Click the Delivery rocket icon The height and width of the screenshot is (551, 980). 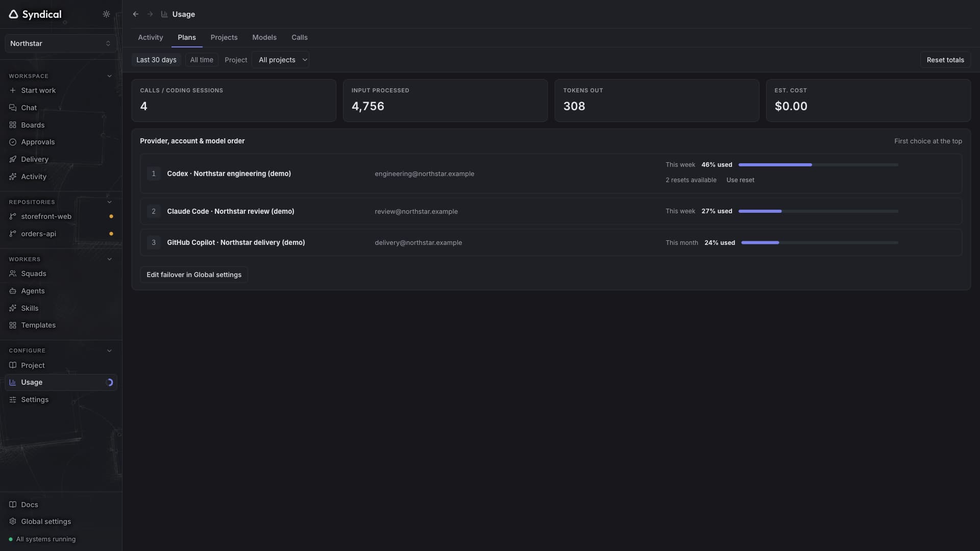[13, 159]
